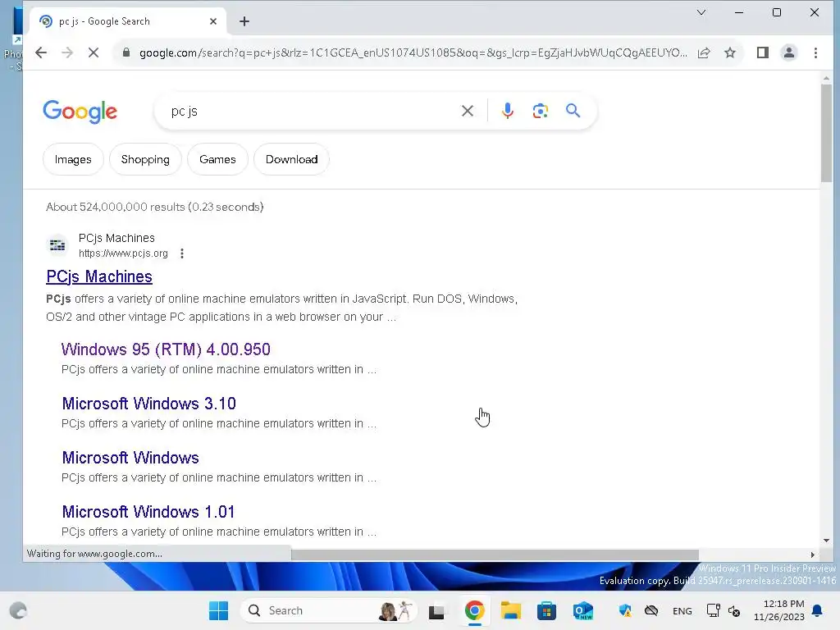840x630 pixels.
Task: Open the three-dot options next to pcjs.org
Action: 182,253
